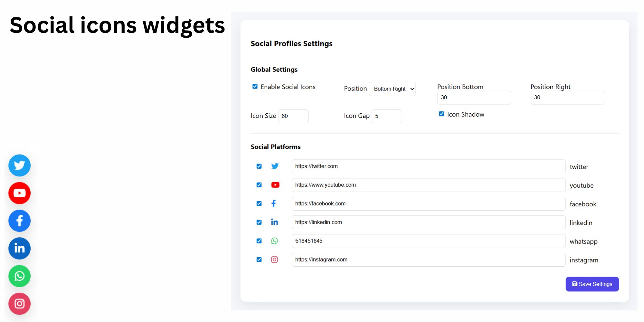The width and height of the screenshot is (644, 322).
Task: Click the Save Settings button
Action: tap(592, 284)
